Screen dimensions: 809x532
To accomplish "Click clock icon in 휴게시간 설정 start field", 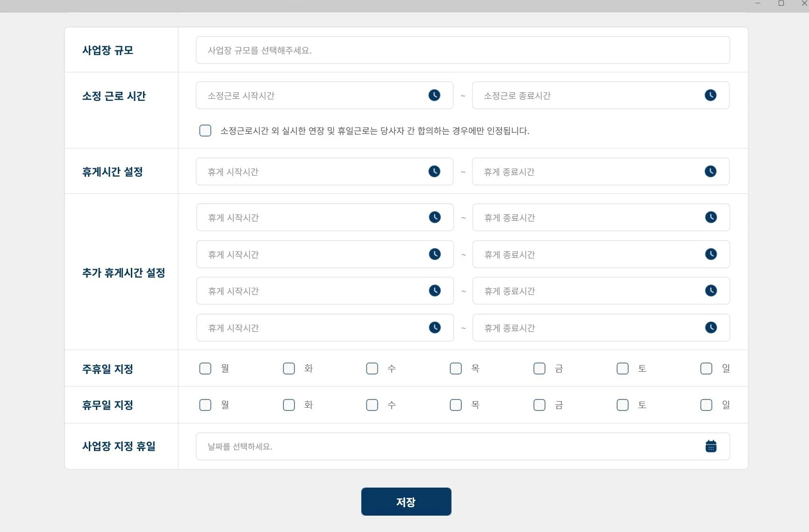I will coord(434,172).
